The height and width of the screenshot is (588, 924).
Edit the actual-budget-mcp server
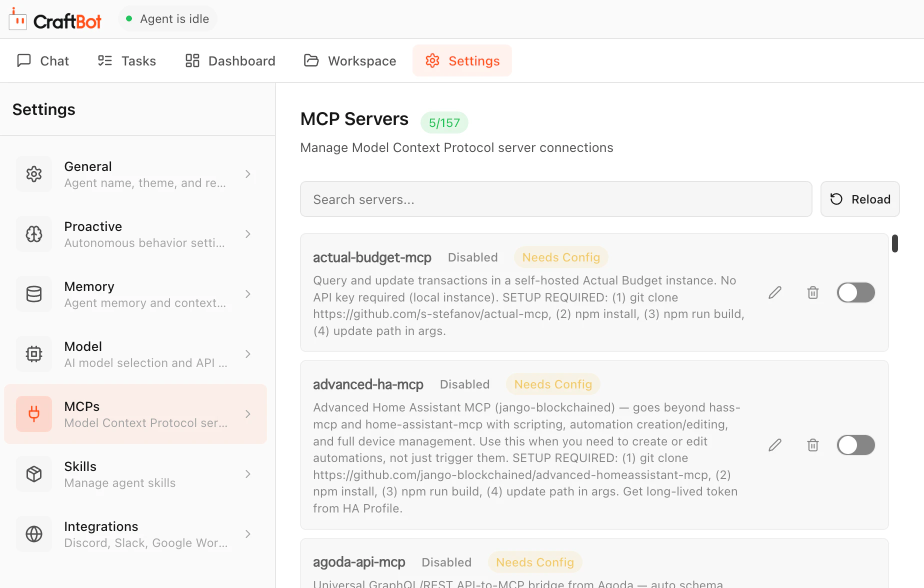click(x=775, y=292)
